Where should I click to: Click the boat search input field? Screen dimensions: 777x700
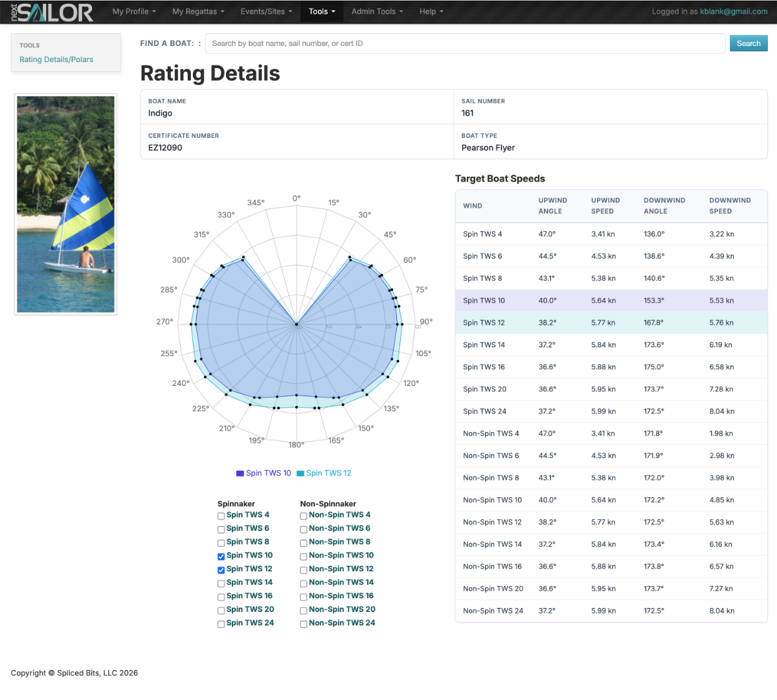[x=465, y=43]
